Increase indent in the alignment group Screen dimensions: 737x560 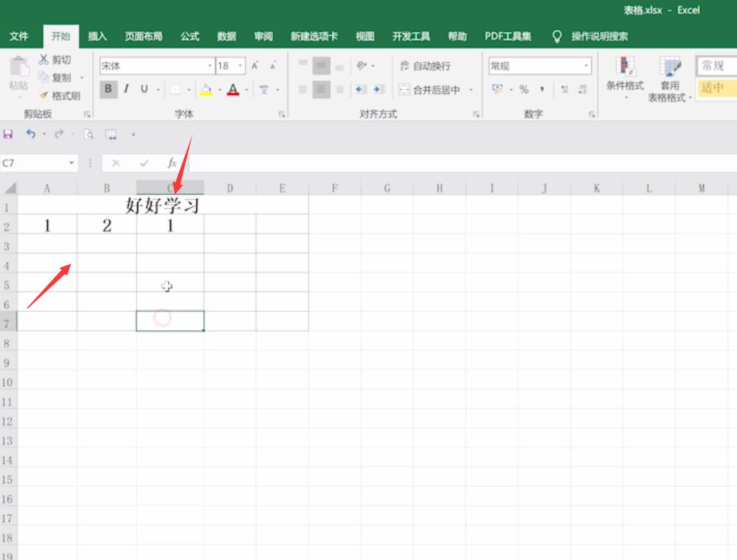[x=379, y=89]
